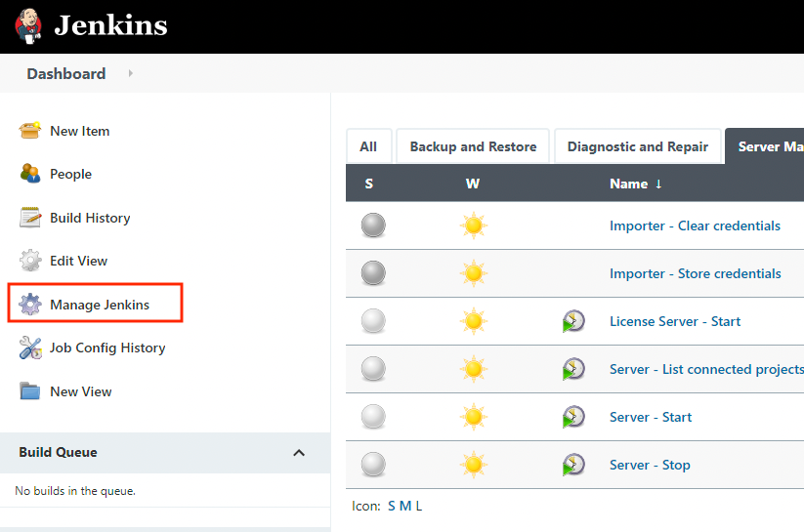This screenshot has height=532, width=804.
Task: Set icon size to L
Action: (418, 506)
